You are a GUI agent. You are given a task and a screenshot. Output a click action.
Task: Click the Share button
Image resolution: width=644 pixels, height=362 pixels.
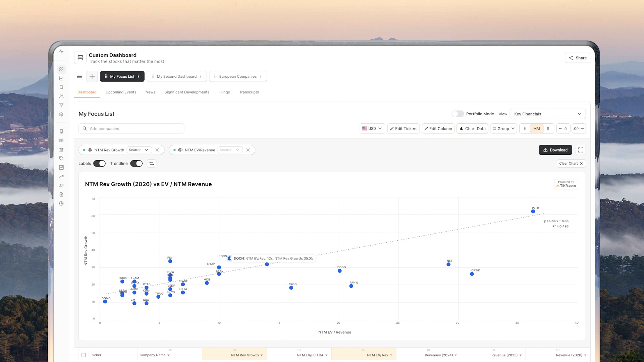(578, 58)
